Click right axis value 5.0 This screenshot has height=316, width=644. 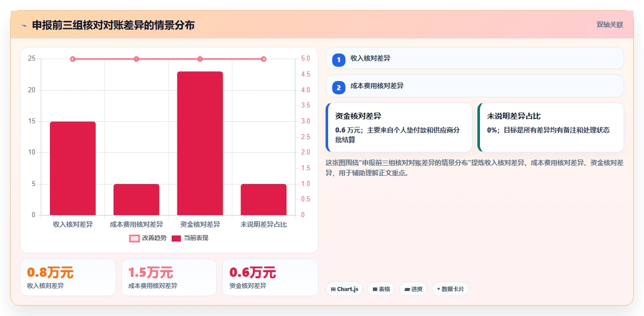pos(306,59)
